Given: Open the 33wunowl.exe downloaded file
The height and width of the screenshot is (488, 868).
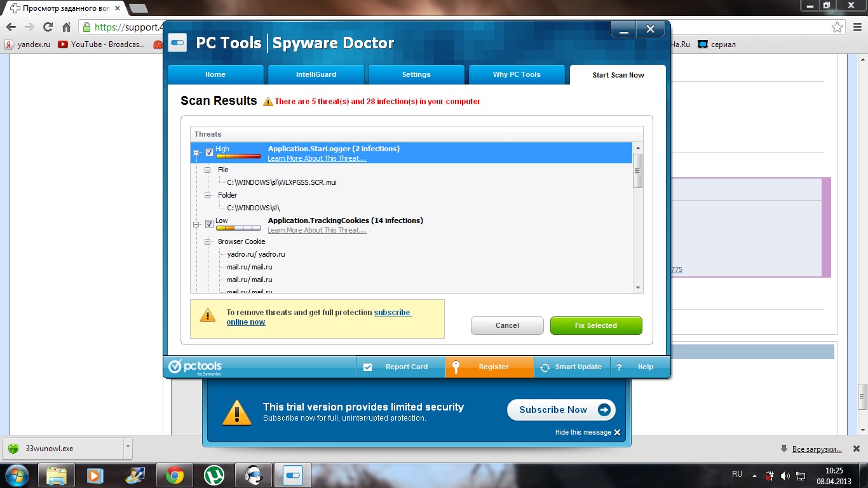Looking at the screenshot, I should [x=62, y=448].
